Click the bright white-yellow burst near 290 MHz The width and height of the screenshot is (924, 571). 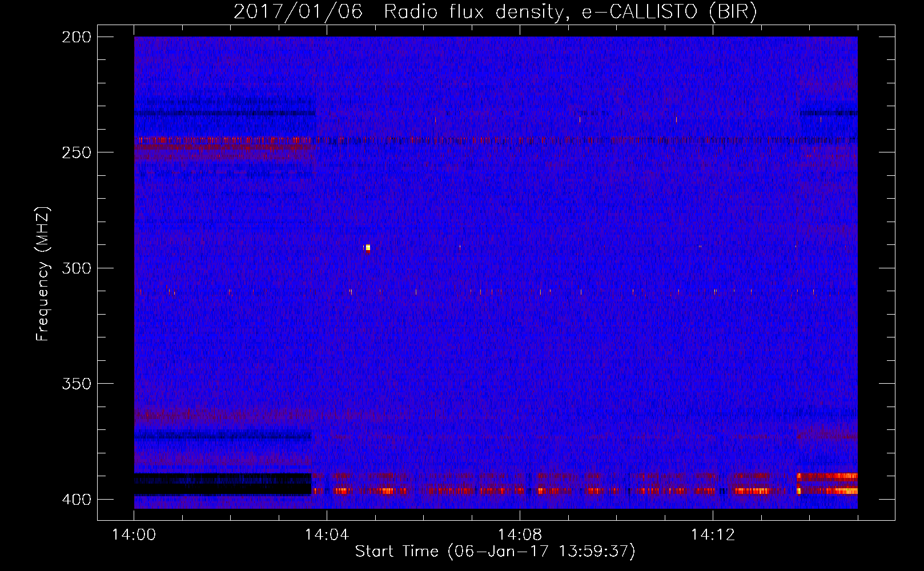368,248
